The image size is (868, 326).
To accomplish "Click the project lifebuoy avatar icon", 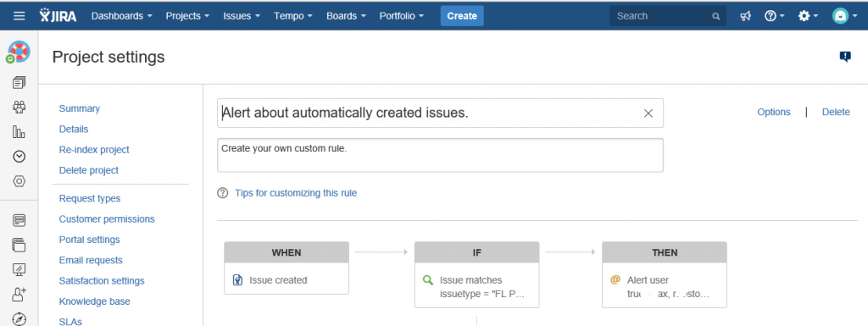I will click(x=19, y=52).
